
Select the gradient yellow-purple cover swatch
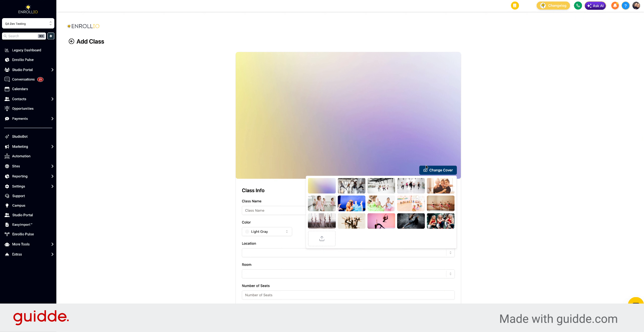(x=322, y=186)
